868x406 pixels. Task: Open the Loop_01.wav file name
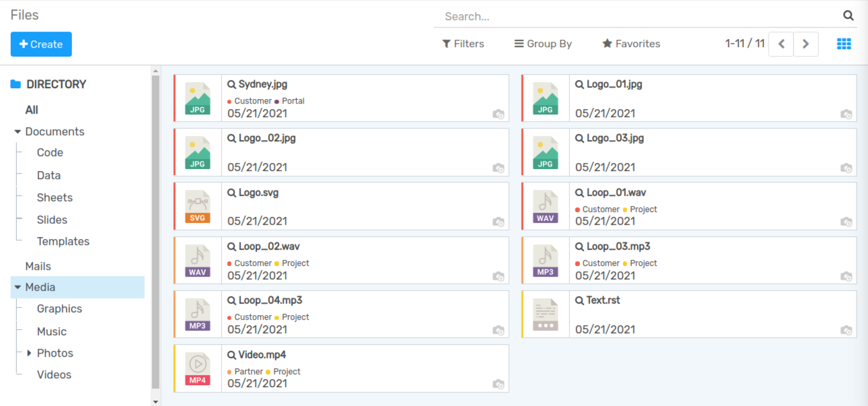616,193
